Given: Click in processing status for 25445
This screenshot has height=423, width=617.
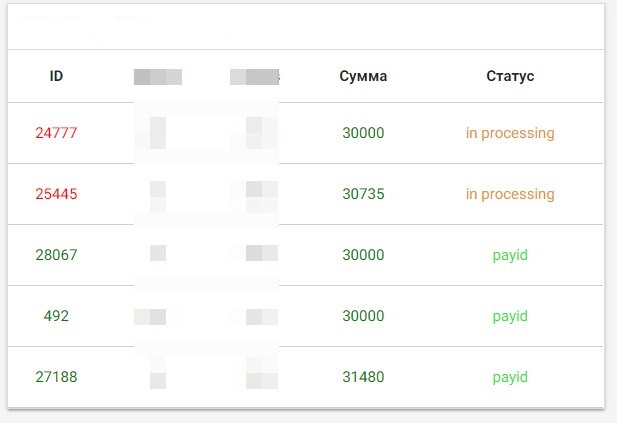Looking at the screenshot, I should [510, 194].
